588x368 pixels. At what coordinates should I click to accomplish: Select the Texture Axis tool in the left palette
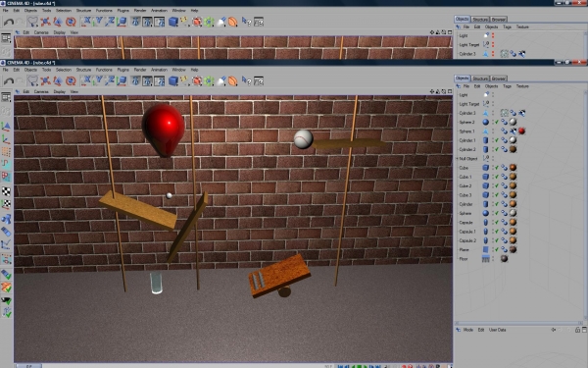pyautogui.click(x=6, y=204)
